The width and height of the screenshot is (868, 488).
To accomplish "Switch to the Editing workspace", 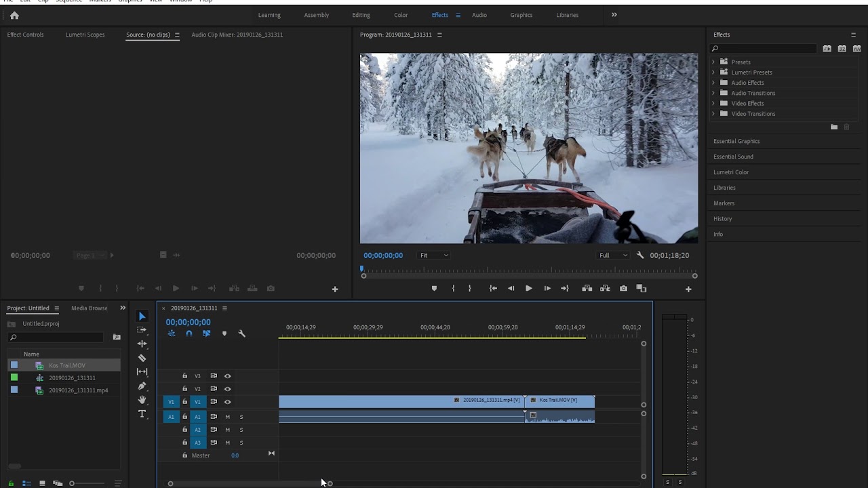I will point(361,15).
